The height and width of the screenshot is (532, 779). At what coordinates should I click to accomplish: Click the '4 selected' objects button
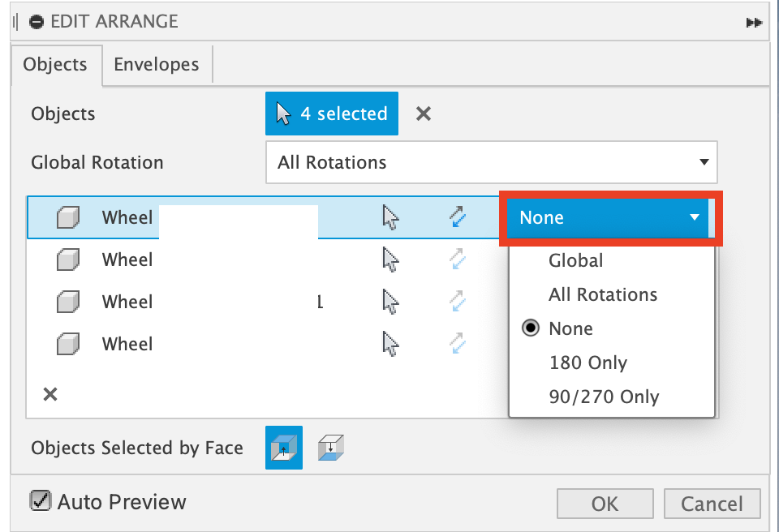[x=331, y=114]
